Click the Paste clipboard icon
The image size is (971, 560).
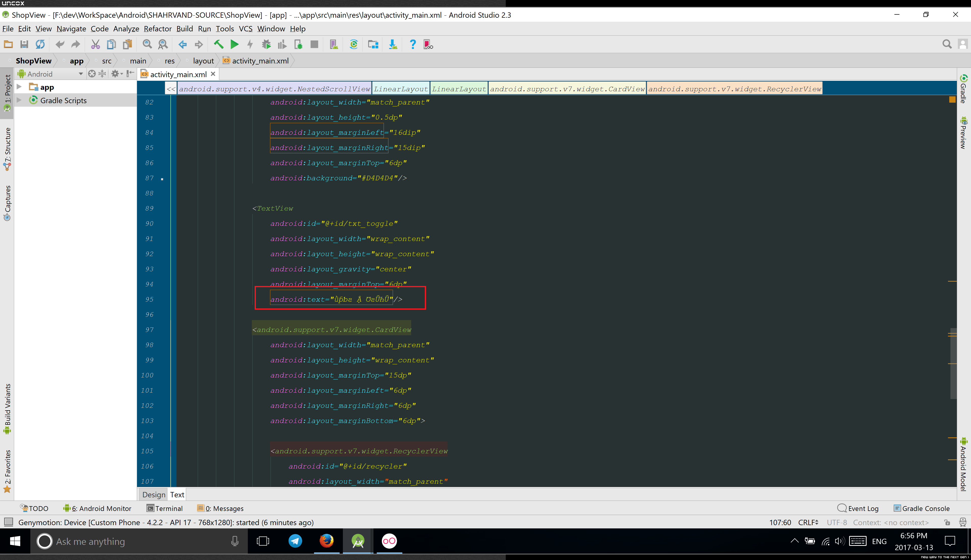[x=127, y=44]
